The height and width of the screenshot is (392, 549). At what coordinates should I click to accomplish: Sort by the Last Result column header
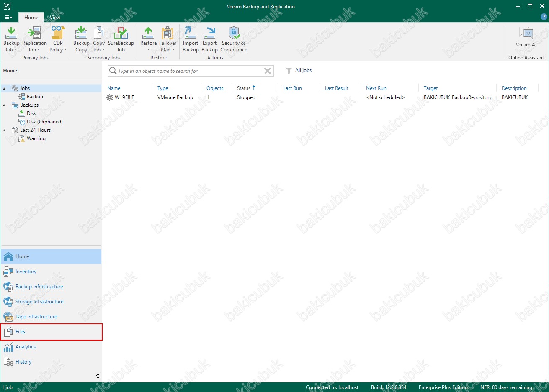337,88
